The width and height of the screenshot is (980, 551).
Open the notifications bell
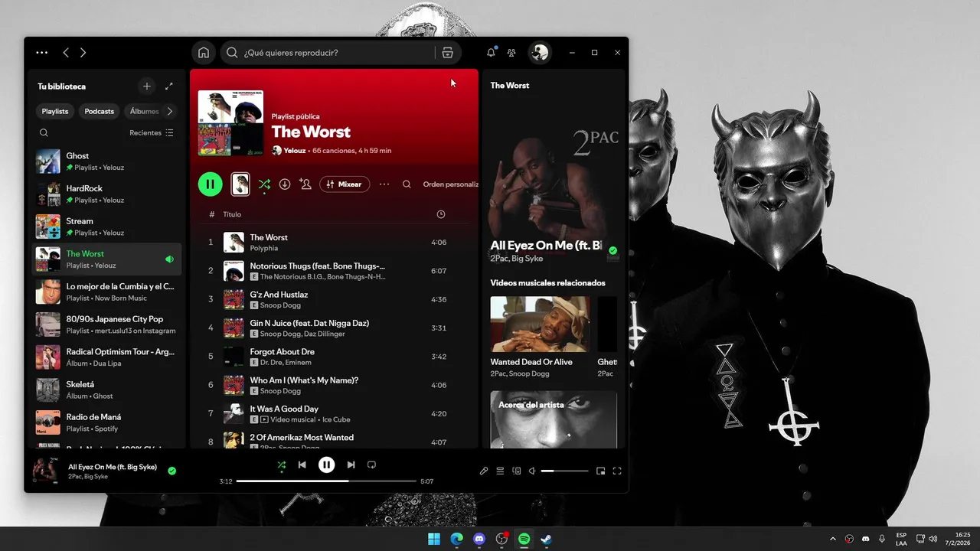491,53
